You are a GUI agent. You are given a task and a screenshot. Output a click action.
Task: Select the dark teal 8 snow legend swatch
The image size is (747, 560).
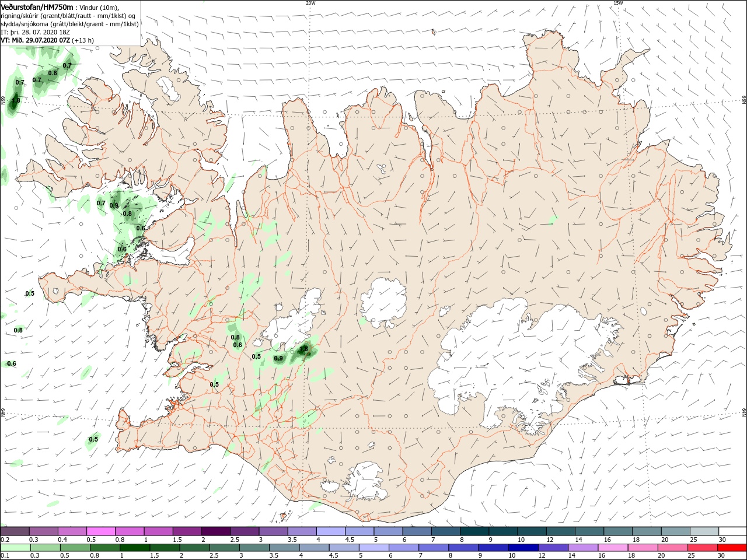(474, 531)
